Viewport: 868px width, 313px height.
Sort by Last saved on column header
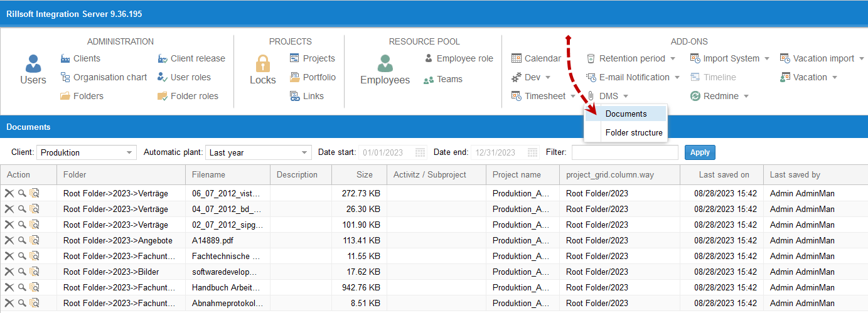(x=722, y=175)
